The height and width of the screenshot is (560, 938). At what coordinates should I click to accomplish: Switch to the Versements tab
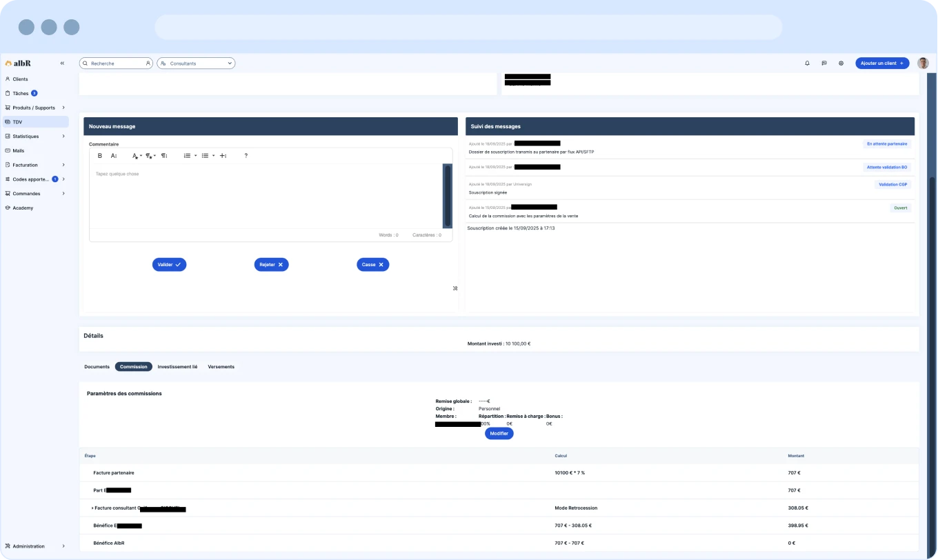point(221,367)
